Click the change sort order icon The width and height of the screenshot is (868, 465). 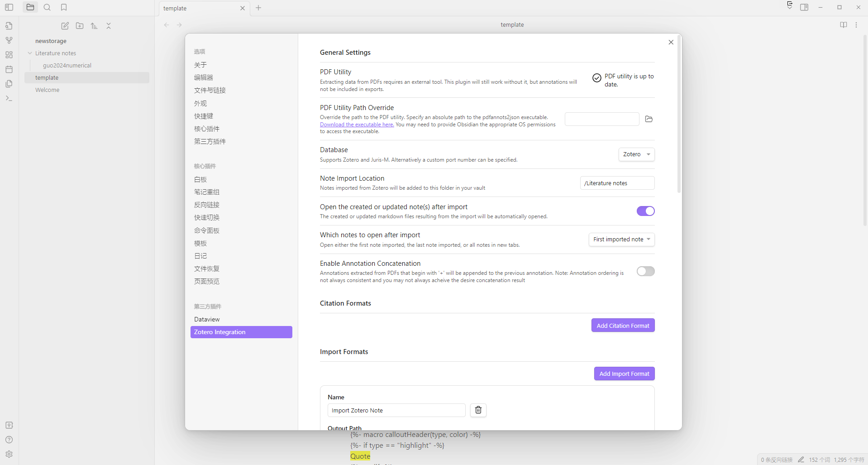94,26
